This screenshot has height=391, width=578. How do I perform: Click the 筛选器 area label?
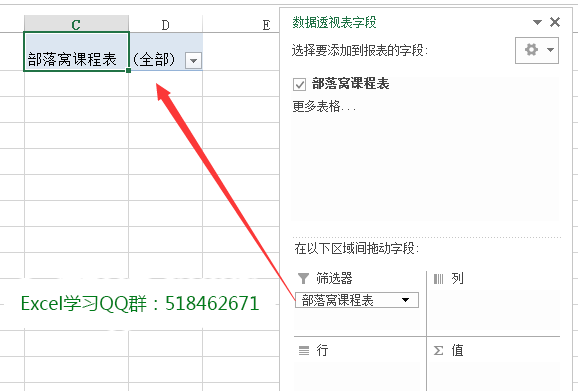click(334, 278)
